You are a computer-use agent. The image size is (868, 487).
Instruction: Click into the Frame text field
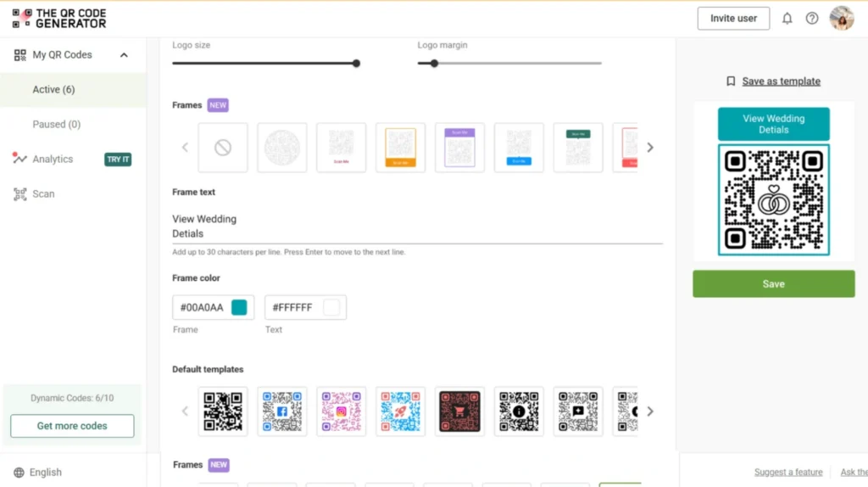[417, 226]
